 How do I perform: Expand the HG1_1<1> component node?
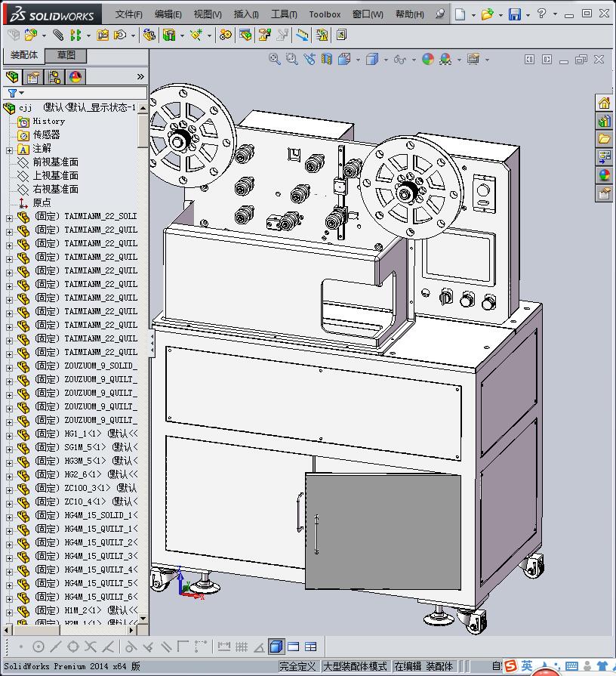[10, 436]
